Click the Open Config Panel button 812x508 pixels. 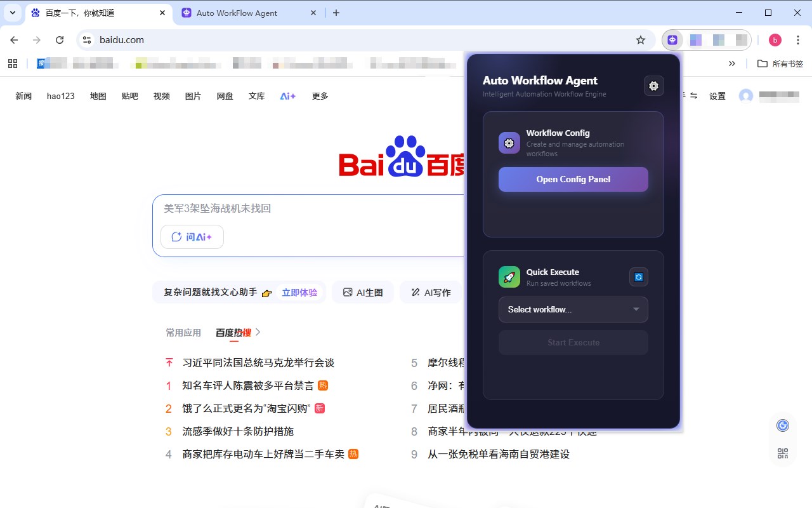(x=573, y=179)
